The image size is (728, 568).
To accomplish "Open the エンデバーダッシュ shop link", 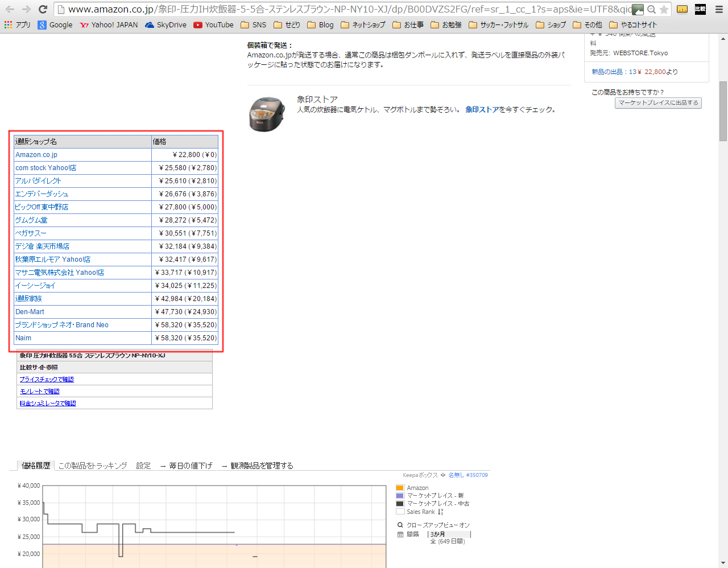I will (42, 194).
